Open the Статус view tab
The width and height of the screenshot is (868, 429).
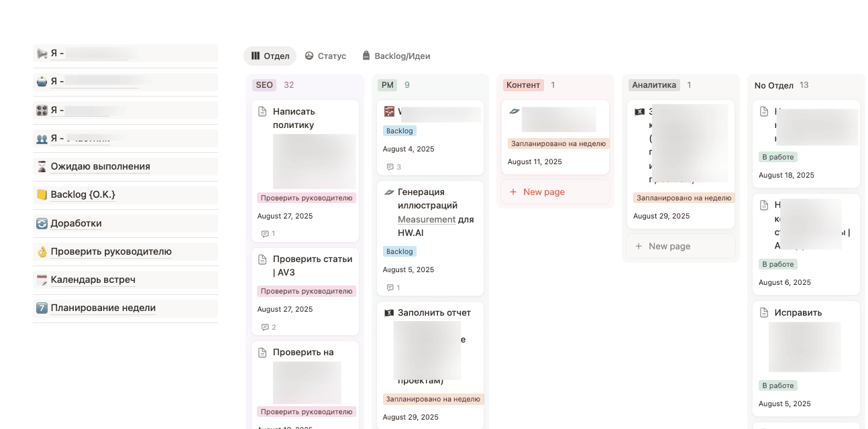coord(325,56)
